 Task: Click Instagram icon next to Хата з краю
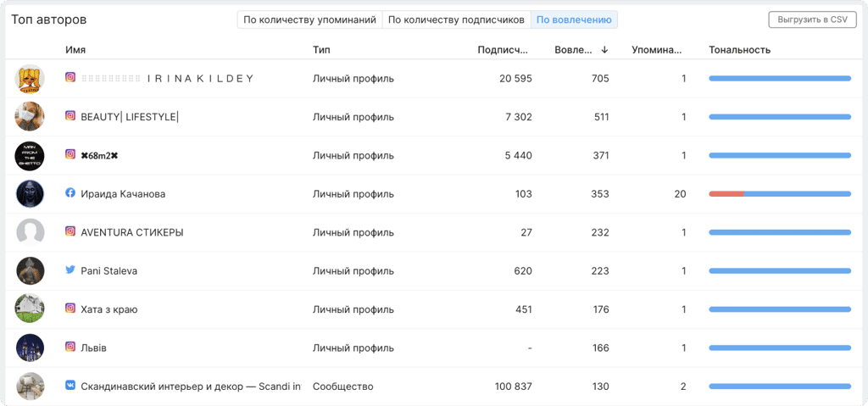(70, 309)
